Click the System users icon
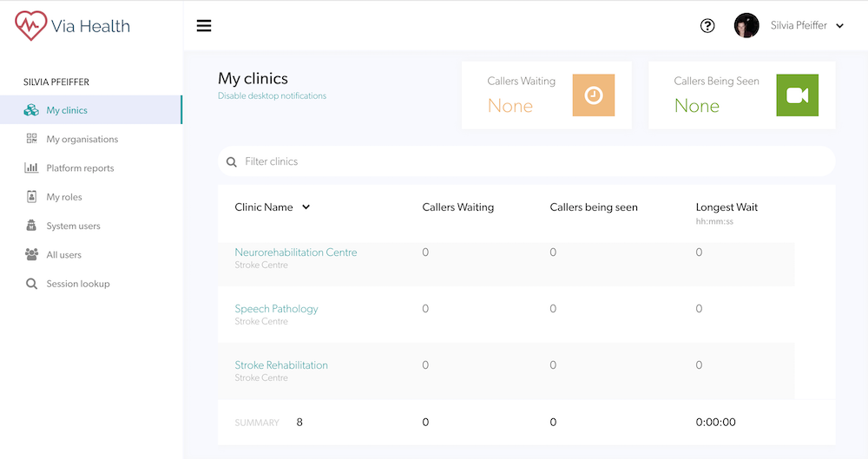 click(x=31, y=226)
